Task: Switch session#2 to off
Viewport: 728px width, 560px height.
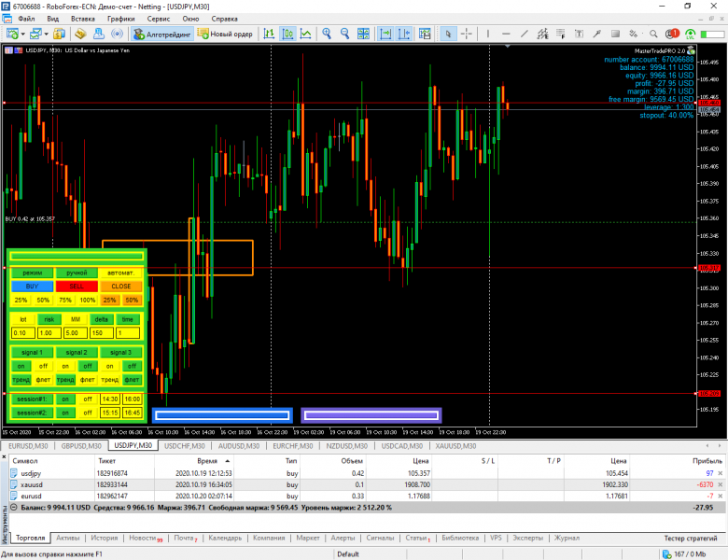Action: pyautogui.click(x=88, y=413)
